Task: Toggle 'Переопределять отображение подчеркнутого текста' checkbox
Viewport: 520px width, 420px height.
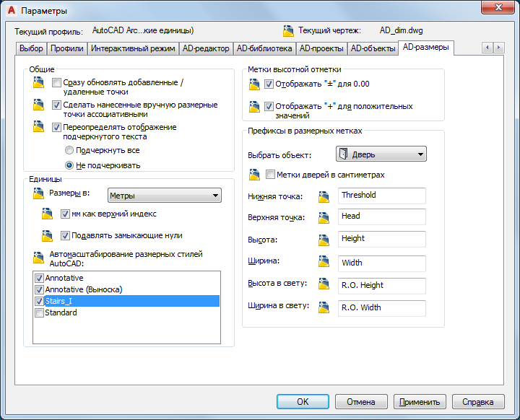Action: point(57,127)
